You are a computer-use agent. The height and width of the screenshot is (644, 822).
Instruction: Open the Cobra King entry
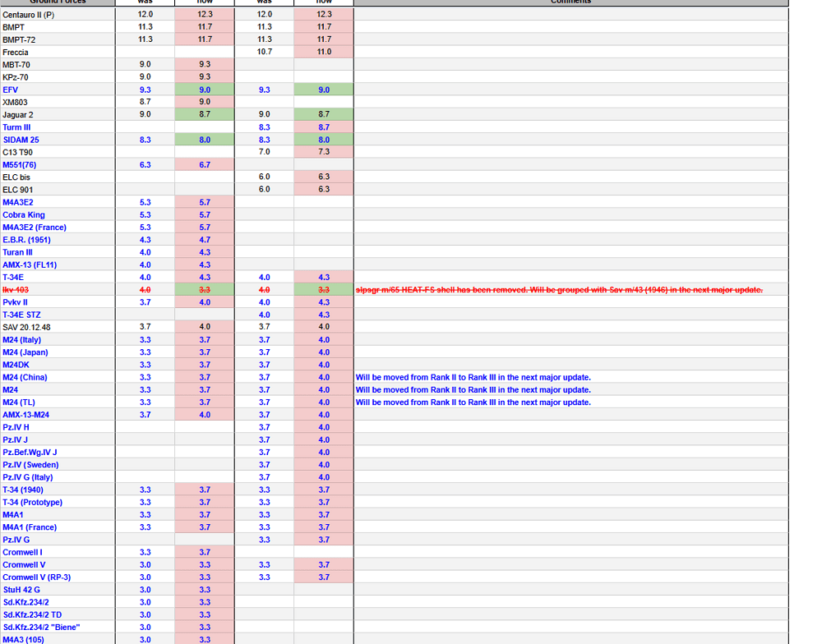coord(24,215)
